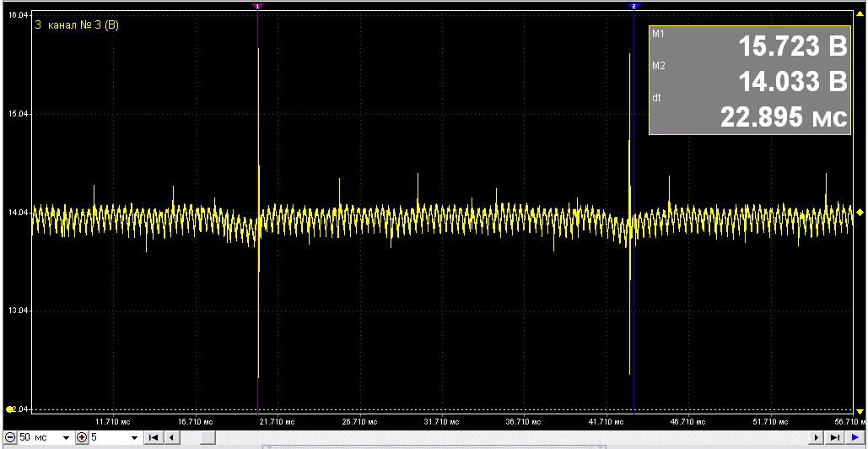The height and width of the screenshot is (449, 868).
Task: Click the zoom-out minus icon beside 50 мс
Action: tap(12, 438)
